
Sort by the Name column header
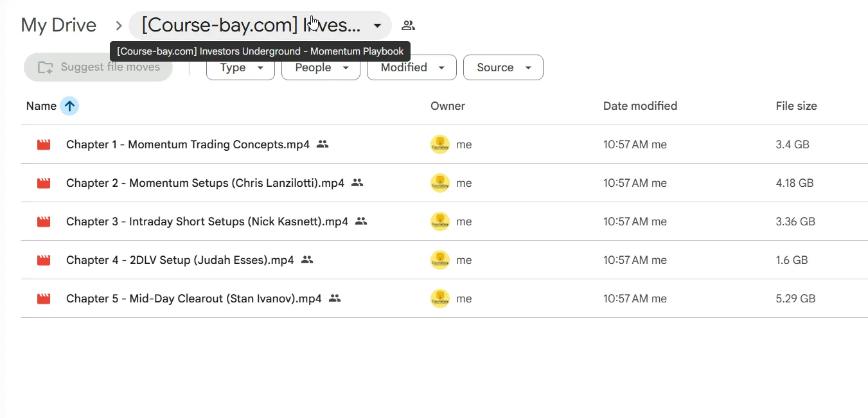pos(41,106)
